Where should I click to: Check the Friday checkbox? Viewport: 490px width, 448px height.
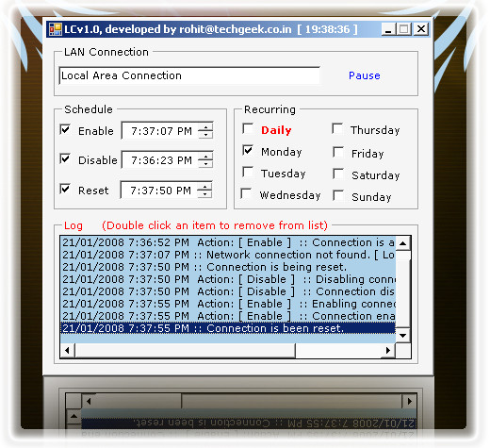pyautogui.click(x=338, y=152)
